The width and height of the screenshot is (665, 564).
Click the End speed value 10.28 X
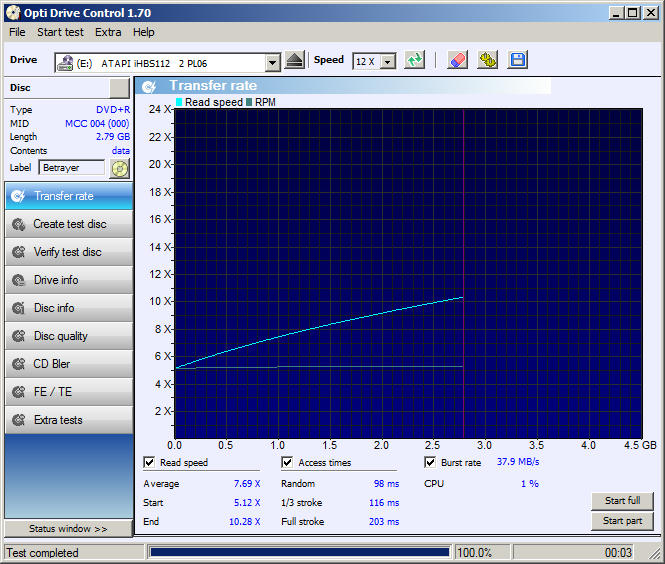pos(245,522)
